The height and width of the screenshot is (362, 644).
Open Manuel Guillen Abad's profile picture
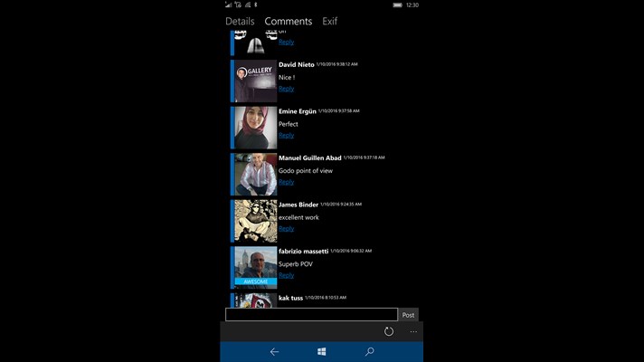coord(256,175)
